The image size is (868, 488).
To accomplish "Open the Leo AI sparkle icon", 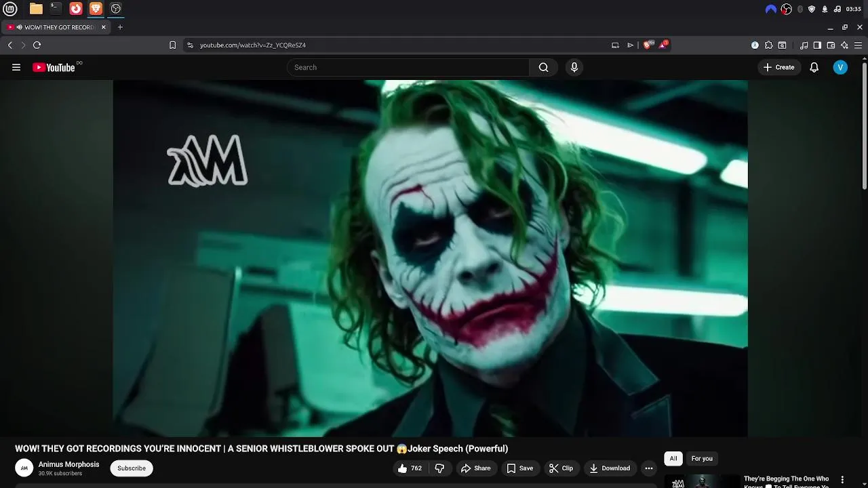I will pyautogui.click(x=844, y=45).
